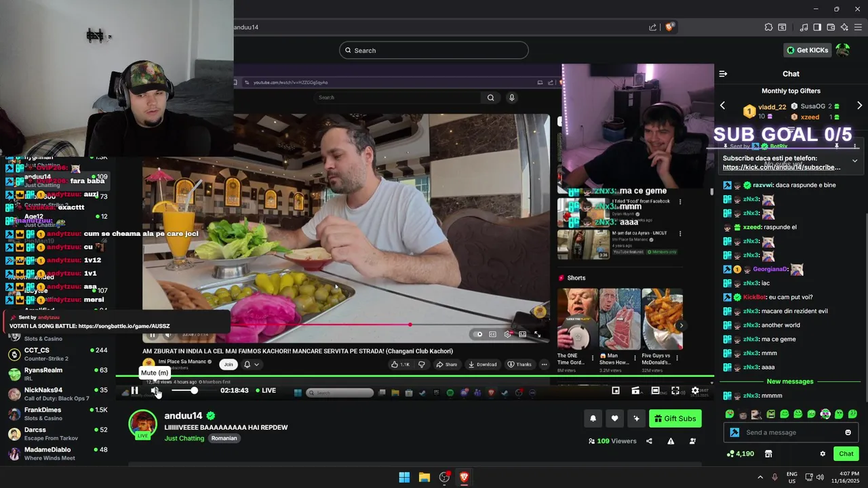Click the Get KICKs button
This screenshot has width=868, height=488.
(x=807, y=50)
